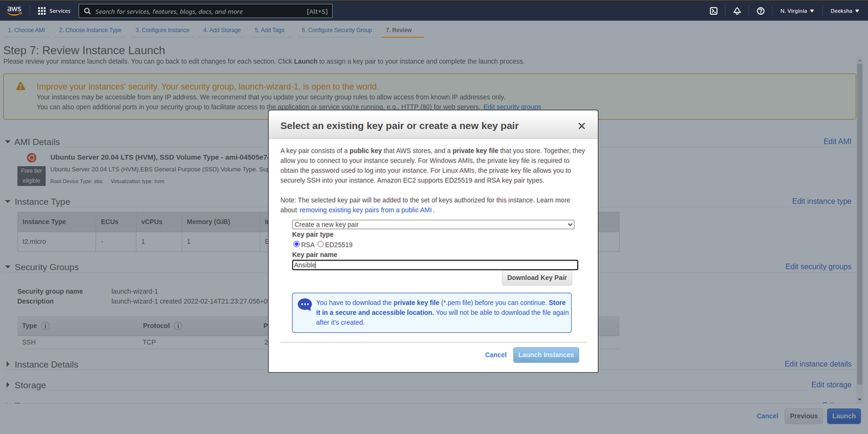Viewport: 868px width, 434px height.
Task: Click the Protocol info icon
Action: click(178, 326)
